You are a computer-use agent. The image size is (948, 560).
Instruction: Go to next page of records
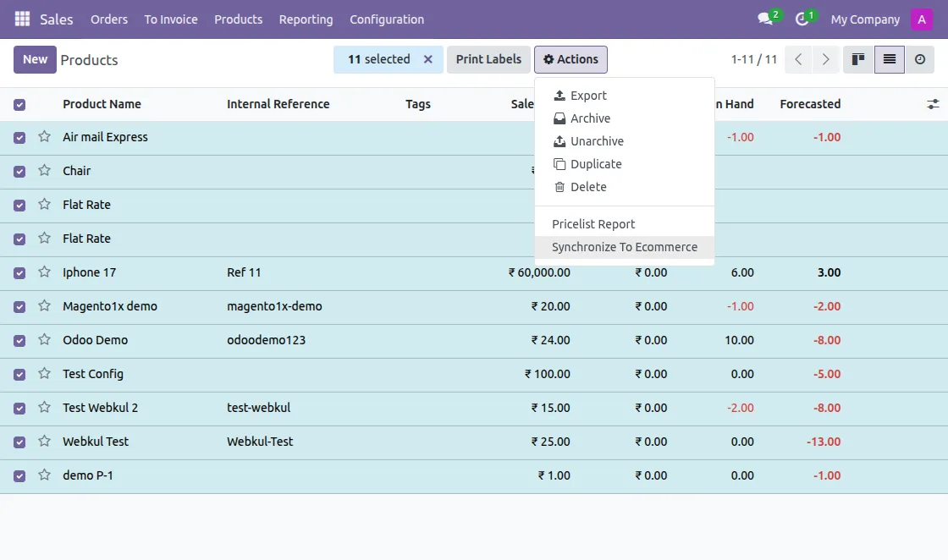pos(825,59)
